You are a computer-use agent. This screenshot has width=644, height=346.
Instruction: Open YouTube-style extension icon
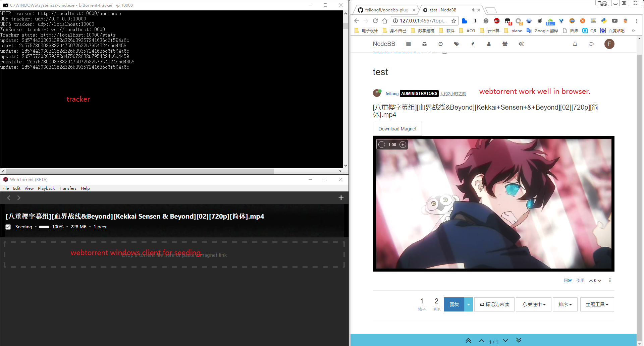[x=615, y=21]
